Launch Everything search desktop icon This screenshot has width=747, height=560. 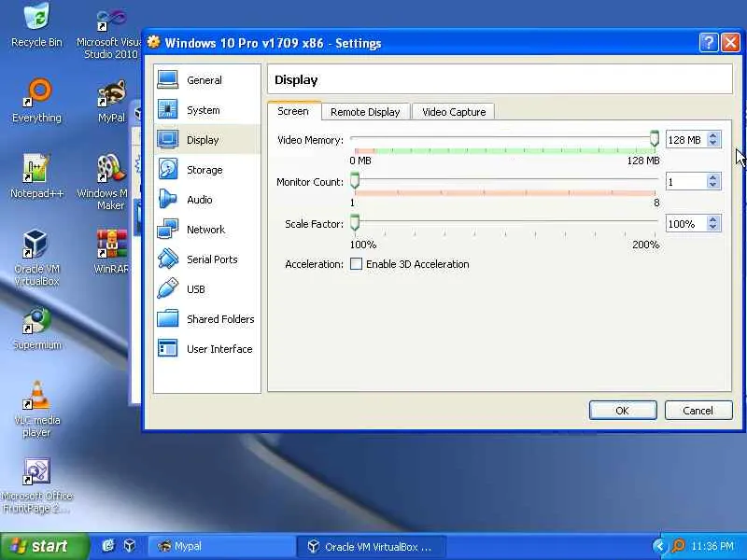click(36, 92)
